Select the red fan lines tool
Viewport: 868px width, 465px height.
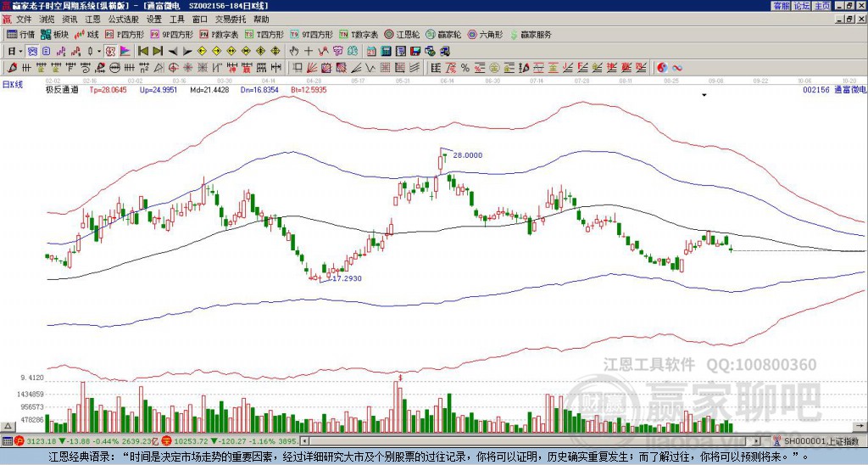pos(312,68)
